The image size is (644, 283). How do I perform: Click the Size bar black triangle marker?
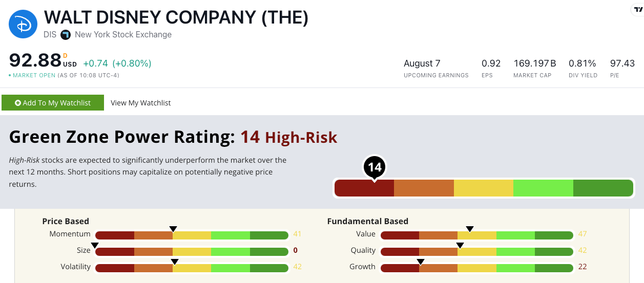coord(95,245)
